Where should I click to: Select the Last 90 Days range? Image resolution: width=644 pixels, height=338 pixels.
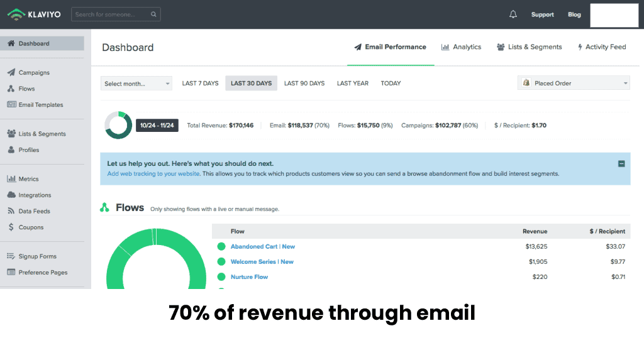tap(304, 84)
